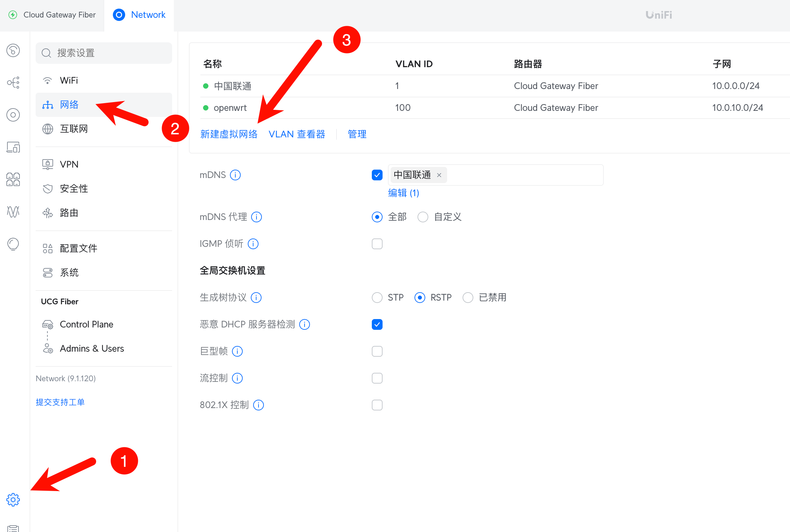Click subnet 10.0.10.0/24 cell

(x=737, y=108)
